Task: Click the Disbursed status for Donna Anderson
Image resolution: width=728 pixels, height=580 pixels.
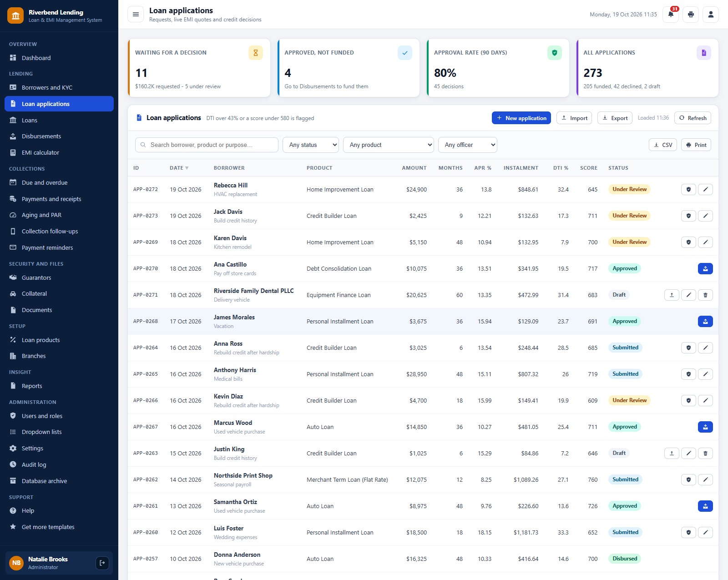Action: [625, 559]
